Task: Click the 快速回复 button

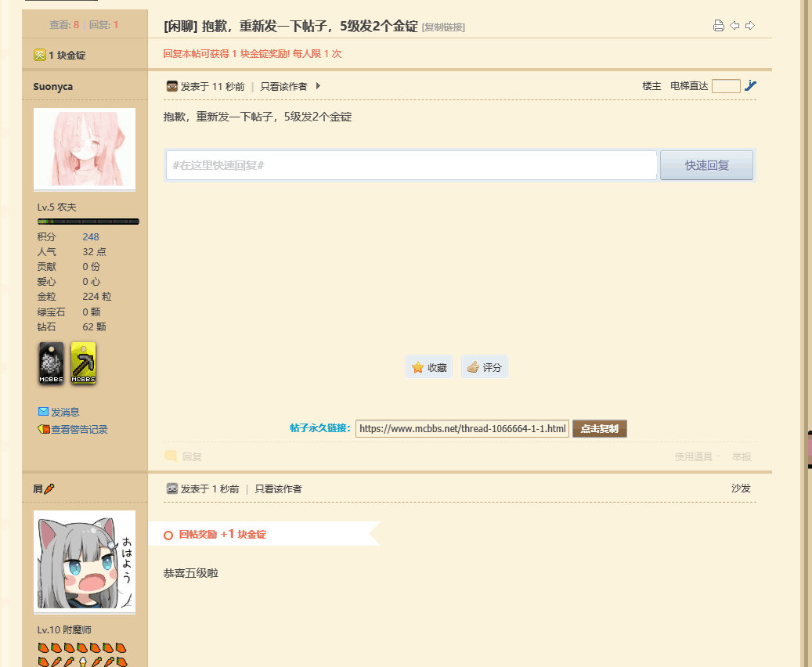Action: (706, 165)
